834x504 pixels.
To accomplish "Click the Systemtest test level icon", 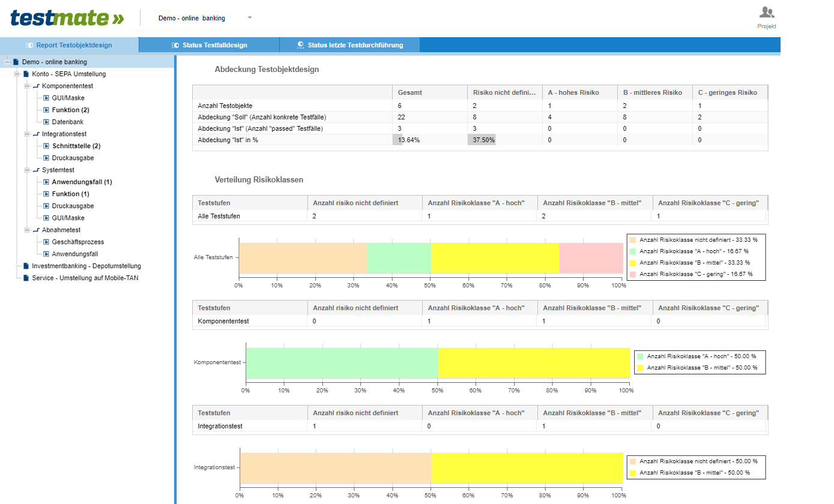I will coord(36,170).
